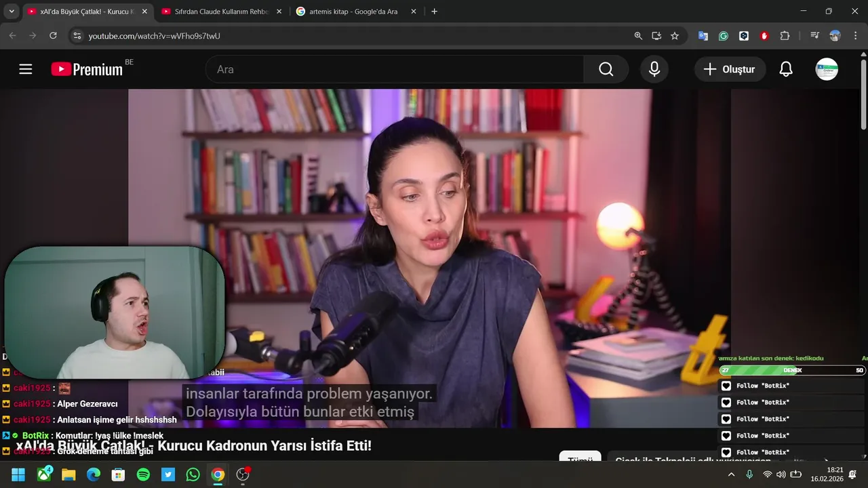Open the YouTube hamburger guide menu

pos(26,69)
